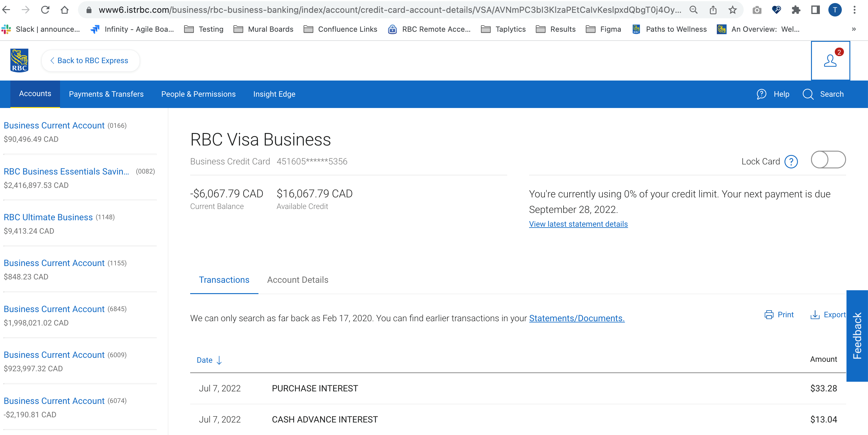
Task: Click Back to RBC Express button
Action: pos(90,61)
